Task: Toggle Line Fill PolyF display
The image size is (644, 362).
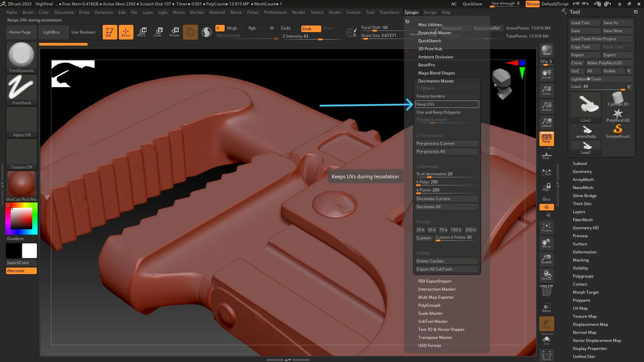Action: click(546, 291)
